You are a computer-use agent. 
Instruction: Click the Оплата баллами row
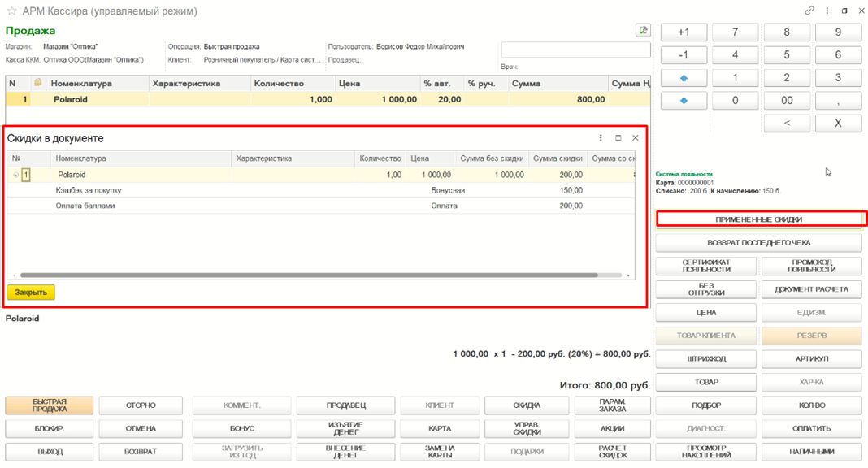(x=321, y=206)
